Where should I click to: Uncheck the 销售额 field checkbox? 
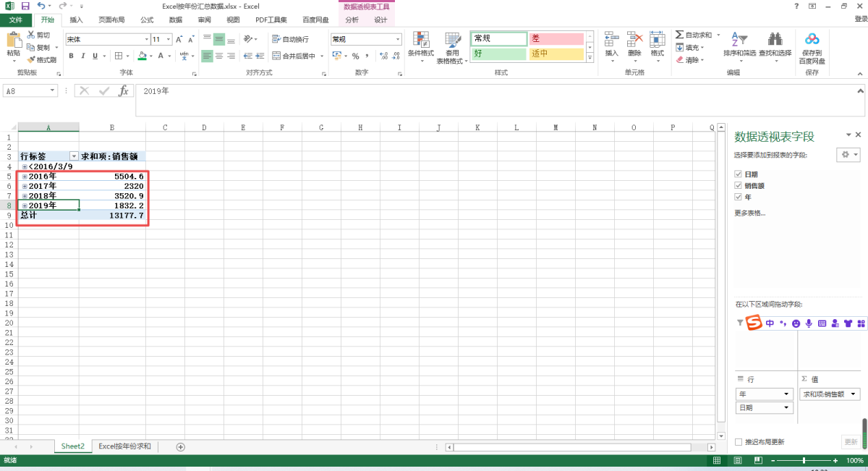click(738, 185)
